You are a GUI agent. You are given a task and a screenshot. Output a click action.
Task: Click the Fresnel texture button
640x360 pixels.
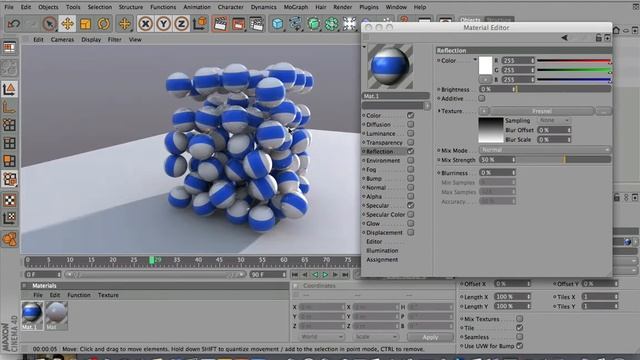(x=542, y=111)
